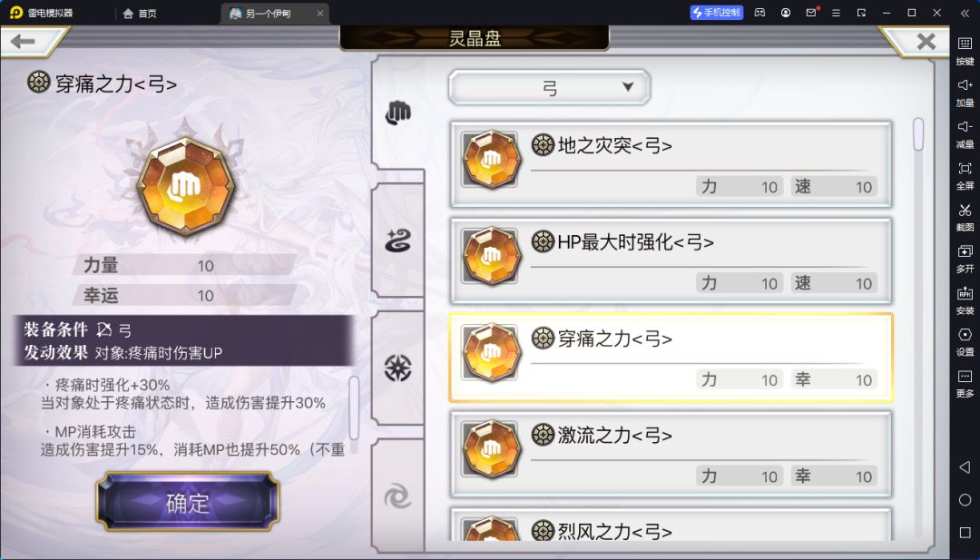The image size is (980, 560).
Task: Click the crystal list scrollbar thumb
Action: point(918,133)
